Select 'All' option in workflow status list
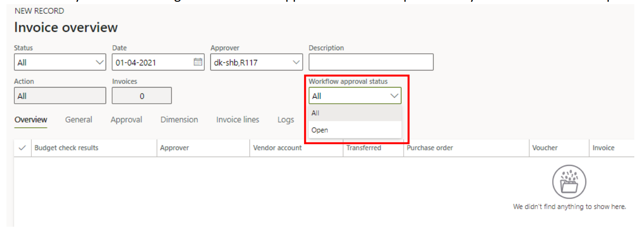The image size is (644, 235). 354,113
